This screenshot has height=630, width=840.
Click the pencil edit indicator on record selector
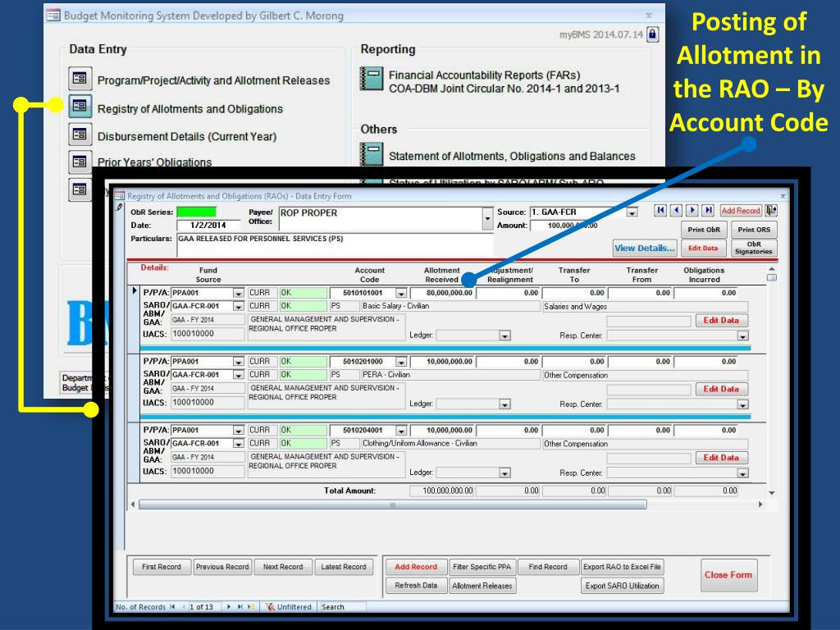click(x=119, y=208)
